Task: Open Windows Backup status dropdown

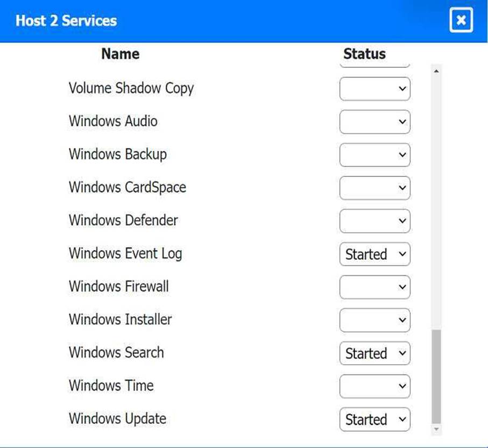Action: point(374,155)
